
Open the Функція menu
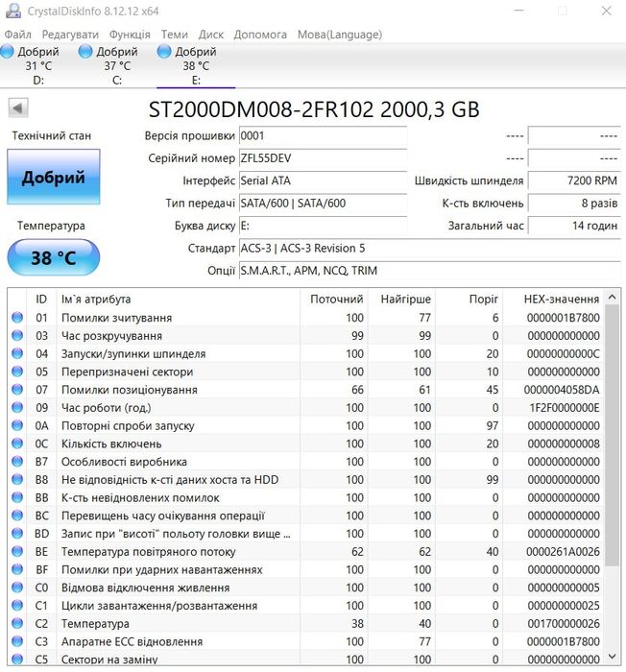pos(130,35)
